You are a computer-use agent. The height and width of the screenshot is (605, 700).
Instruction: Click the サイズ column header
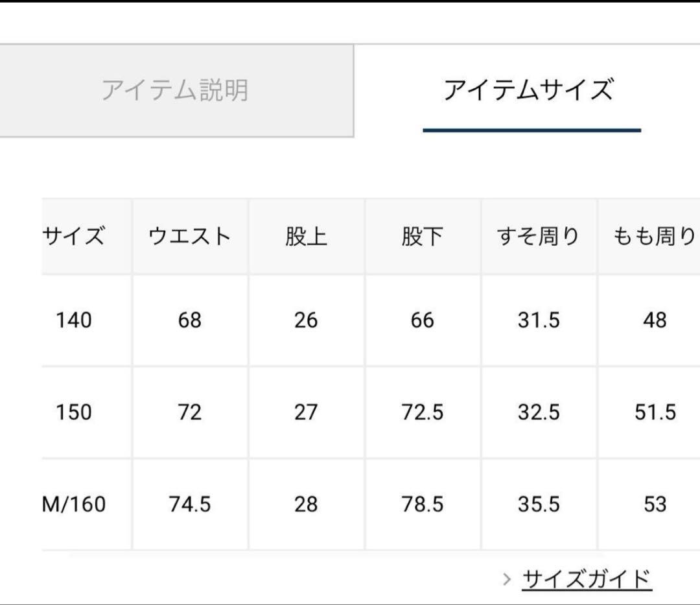pyautogui.click(x=74, y=237)
